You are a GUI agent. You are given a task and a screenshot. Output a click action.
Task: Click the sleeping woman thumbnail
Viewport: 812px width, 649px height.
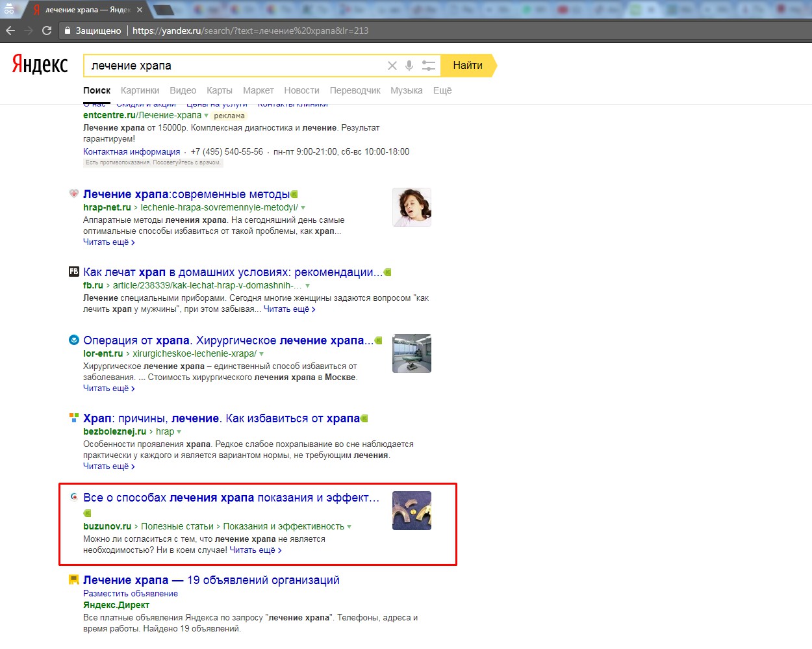(x=412, y=207)
